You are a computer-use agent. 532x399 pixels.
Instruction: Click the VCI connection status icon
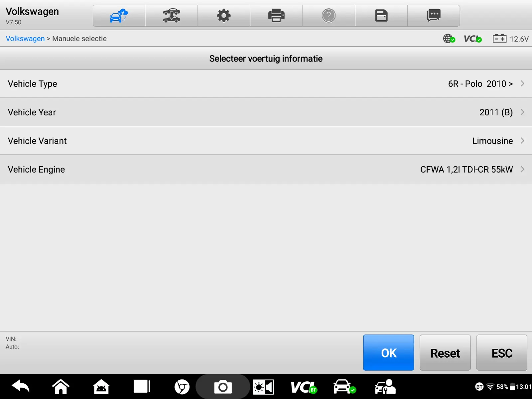pyautogui.click(x=472, y=39)
